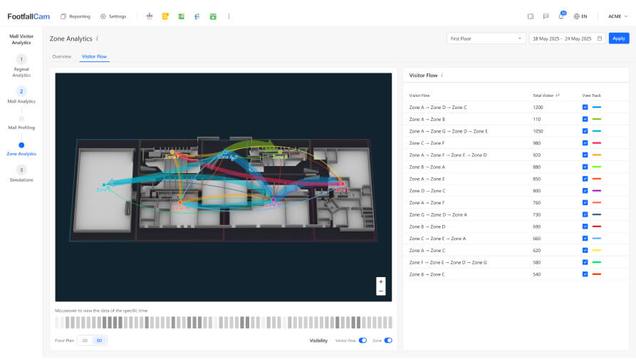Click the Zone G node on map

pos(104,185)
